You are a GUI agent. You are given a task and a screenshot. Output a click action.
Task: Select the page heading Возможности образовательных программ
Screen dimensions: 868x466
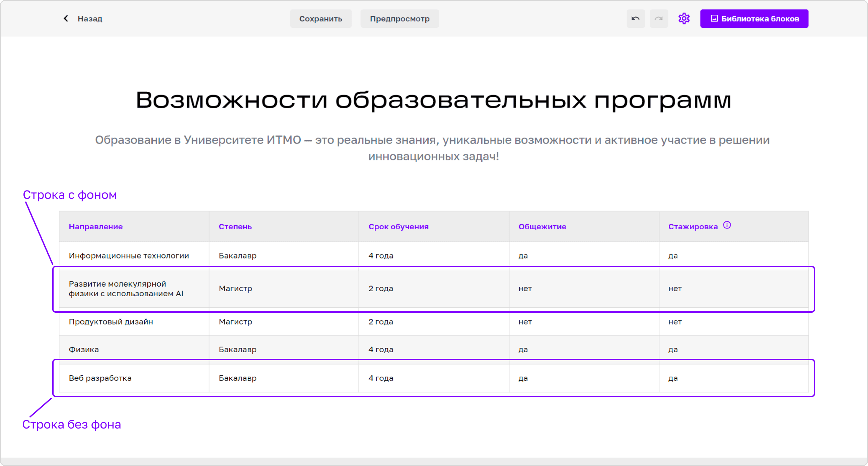click(x=434, y=100)
